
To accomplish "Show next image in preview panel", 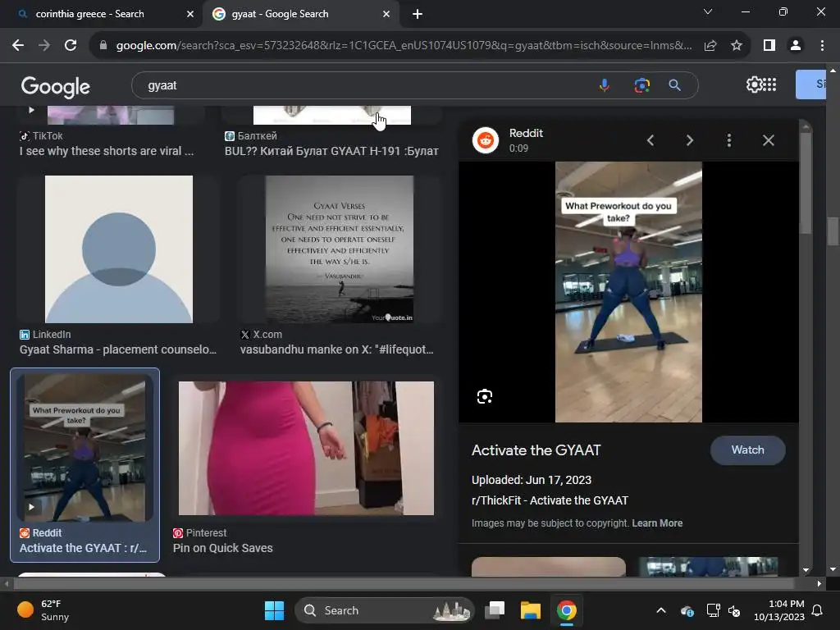I will 690,140.
